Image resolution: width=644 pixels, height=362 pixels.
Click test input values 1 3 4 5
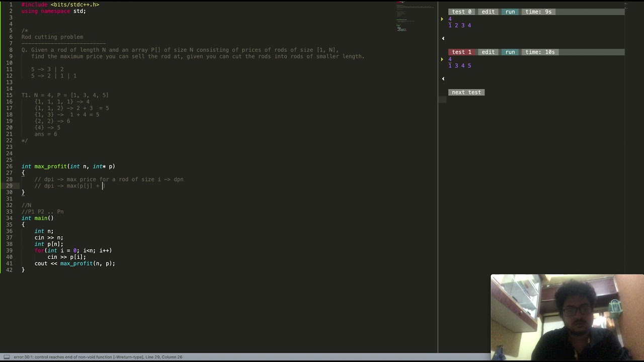(460, 66)
